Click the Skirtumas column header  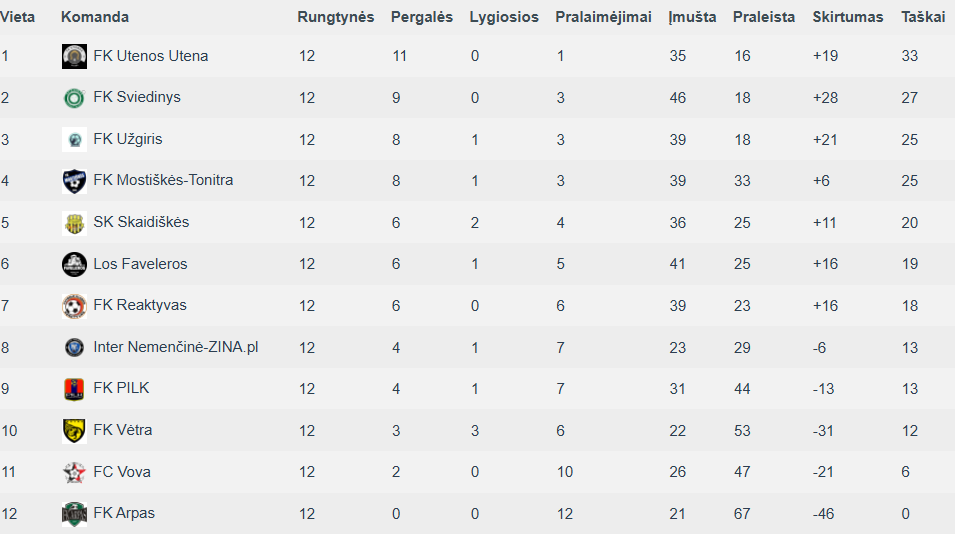847,17
